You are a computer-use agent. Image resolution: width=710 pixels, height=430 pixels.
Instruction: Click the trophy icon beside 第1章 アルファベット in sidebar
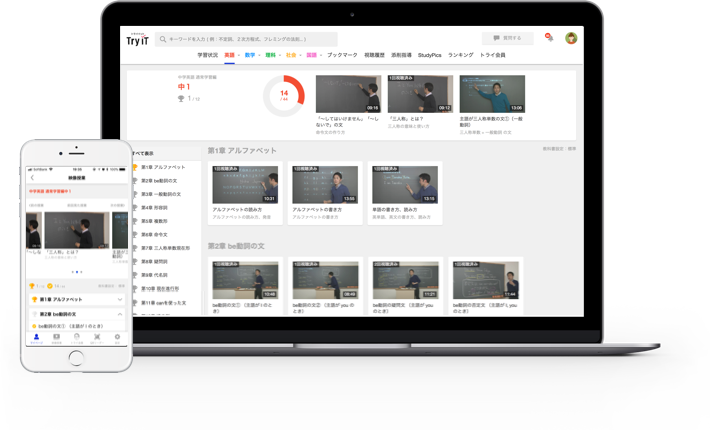pyautogui.click(x=135, y=167)
